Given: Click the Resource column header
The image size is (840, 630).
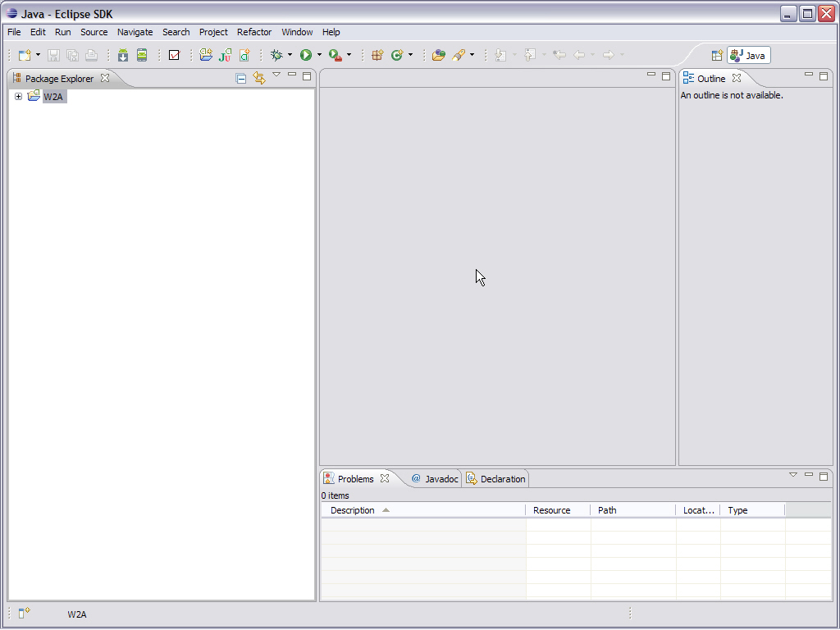Looking at the screenshot, I should (558, 510).
